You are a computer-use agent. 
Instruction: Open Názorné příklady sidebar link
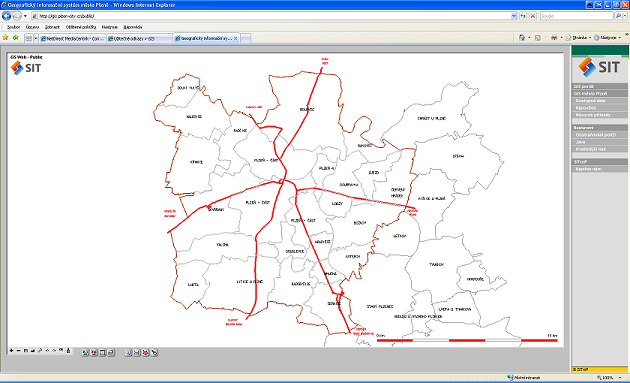click(600, 115)
